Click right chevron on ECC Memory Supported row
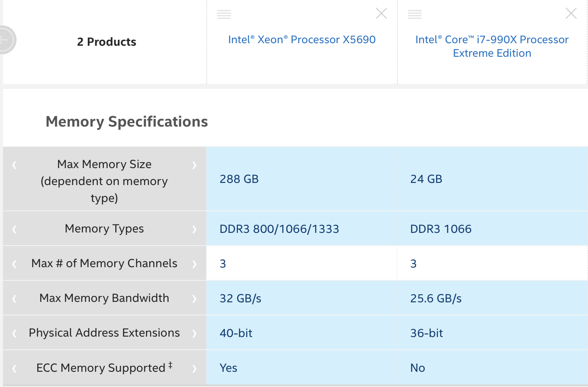Viewport: 588px width, 387px height. pos(194,368)
